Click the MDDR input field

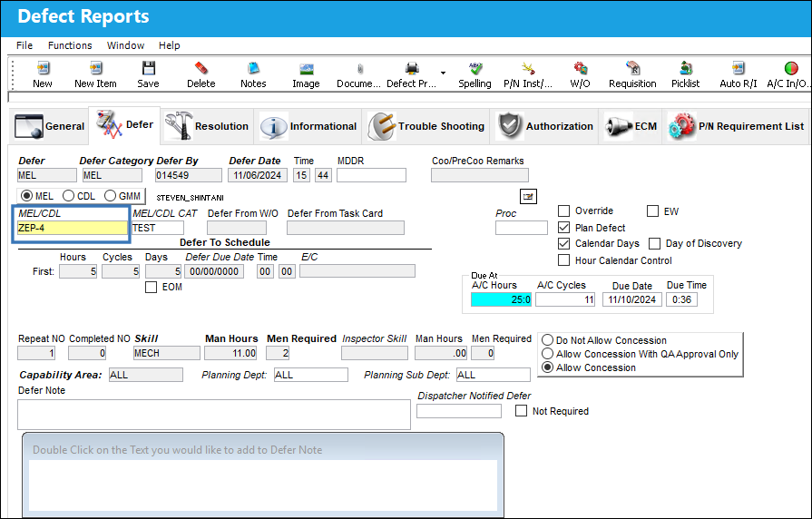point(371,176)
